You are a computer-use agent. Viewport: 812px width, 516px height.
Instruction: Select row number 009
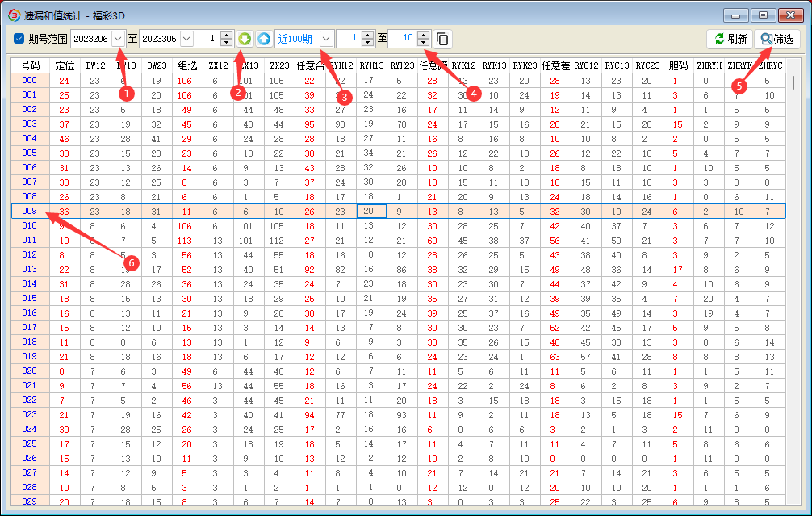click(29, 211)
